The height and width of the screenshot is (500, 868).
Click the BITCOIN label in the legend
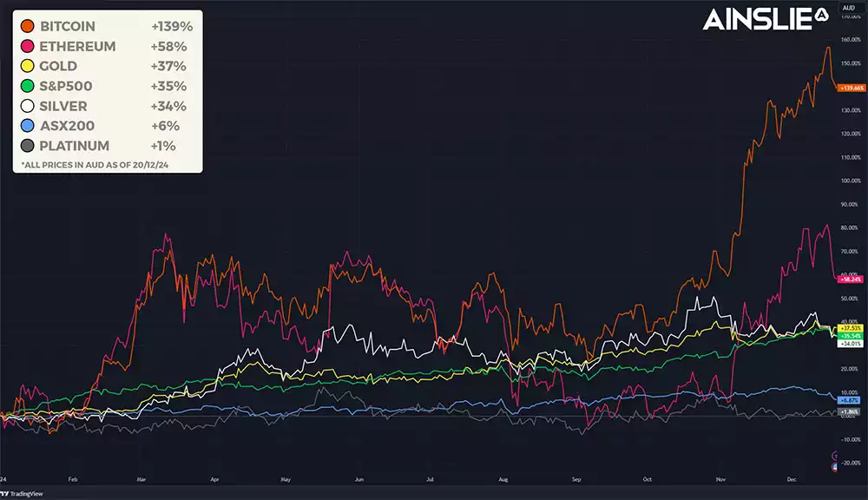coord(68,27)
